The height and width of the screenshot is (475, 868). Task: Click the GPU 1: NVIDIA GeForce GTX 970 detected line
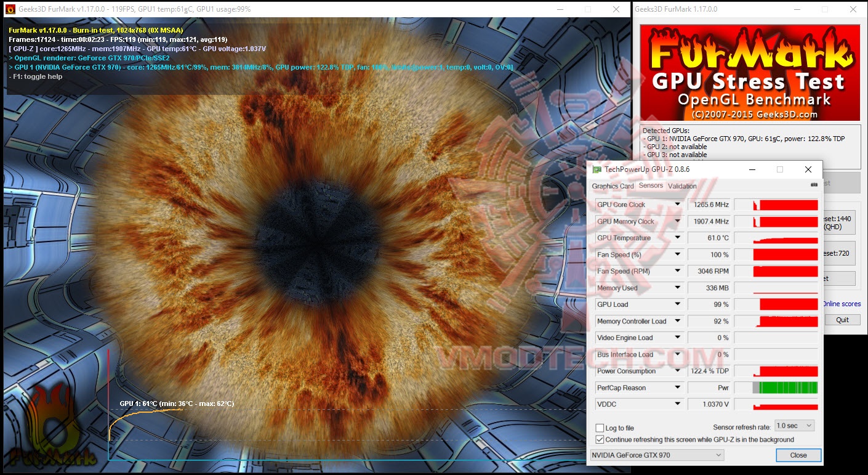pos(744,139)
